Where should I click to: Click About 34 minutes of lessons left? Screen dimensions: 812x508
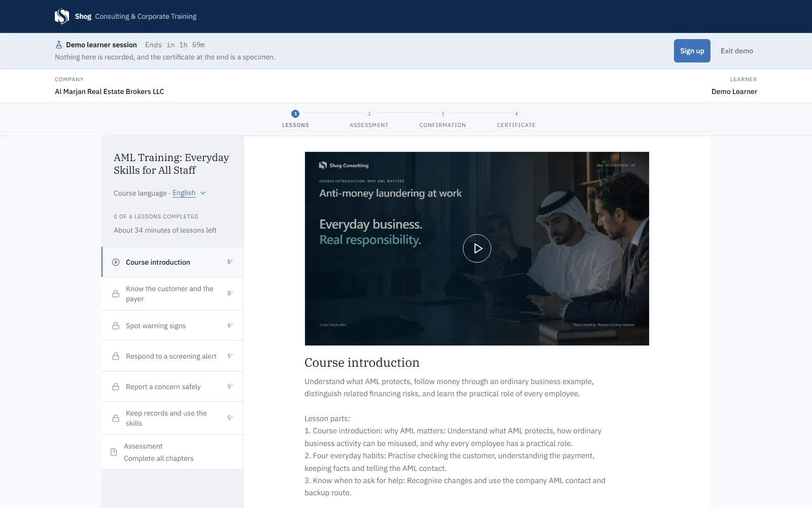(165, 230)
